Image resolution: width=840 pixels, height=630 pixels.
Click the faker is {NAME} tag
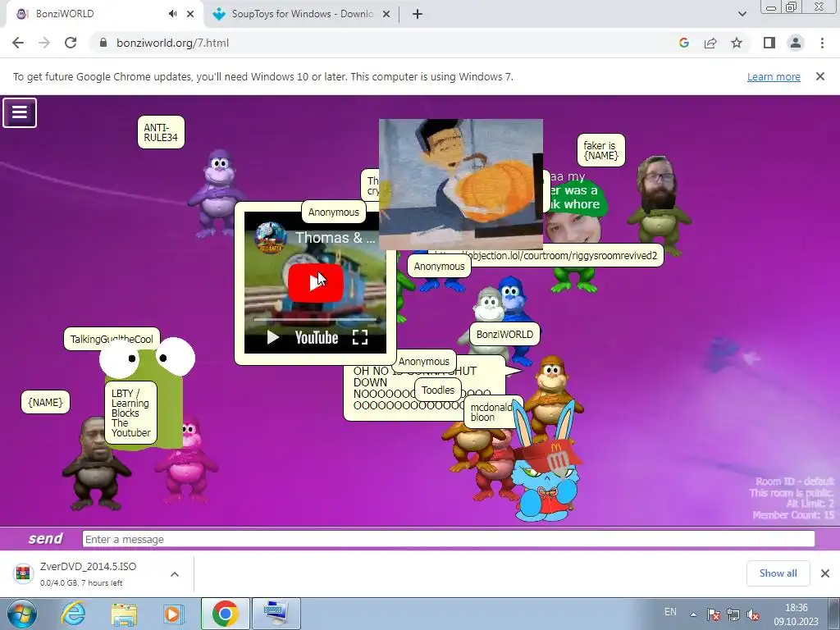[600, 150]
